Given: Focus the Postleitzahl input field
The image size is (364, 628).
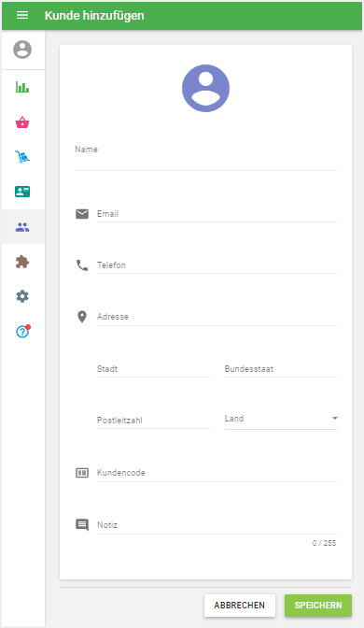Looking at the screenshot, I should click(153, 421).
